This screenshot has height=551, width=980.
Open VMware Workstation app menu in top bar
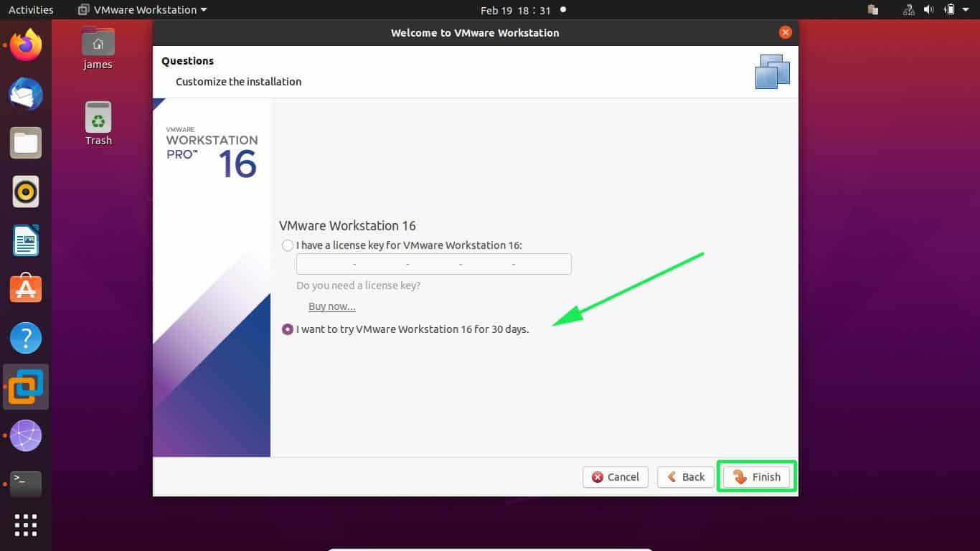coord(143,10)
